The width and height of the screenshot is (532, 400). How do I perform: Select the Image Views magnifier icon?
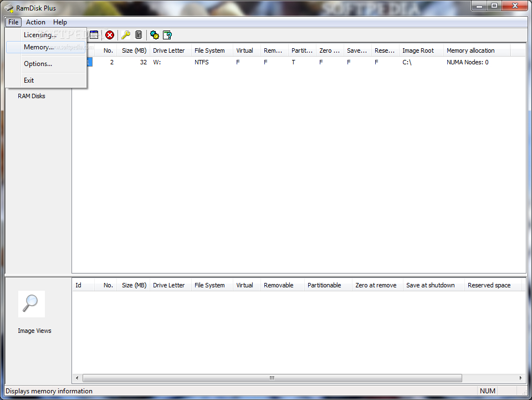click(32, 304)
